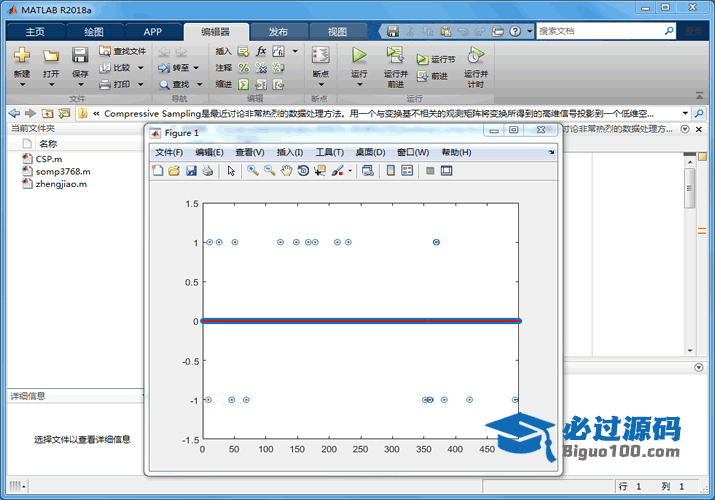Click the Find (查找) magnifier icon

(164, 84)
